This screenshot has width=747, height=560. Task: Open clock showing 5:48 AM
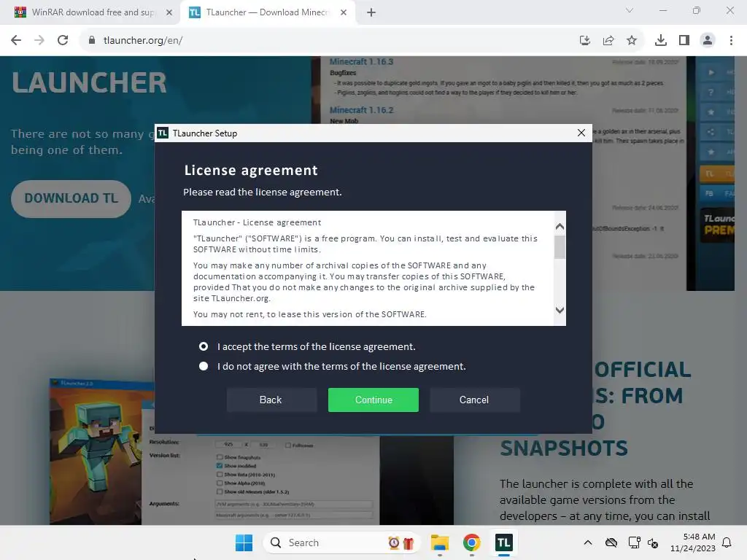pos(693,542)
